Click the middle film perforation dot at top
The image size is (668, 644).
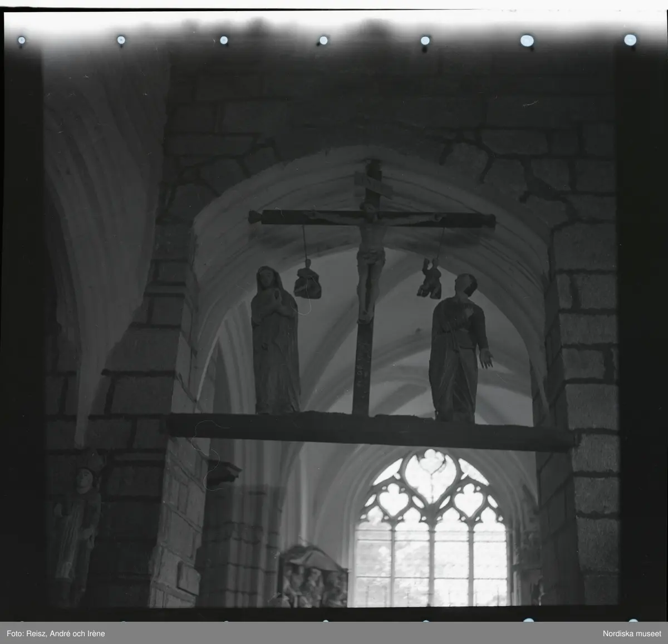(x=323, y=40)
